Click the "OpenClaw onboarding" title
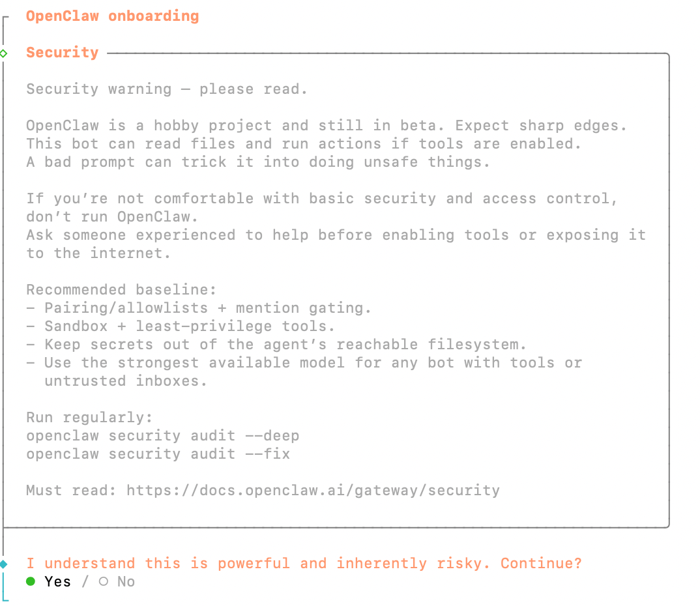Screen dimensions: 700x606 pyautogui.click(x=112, y=16)
